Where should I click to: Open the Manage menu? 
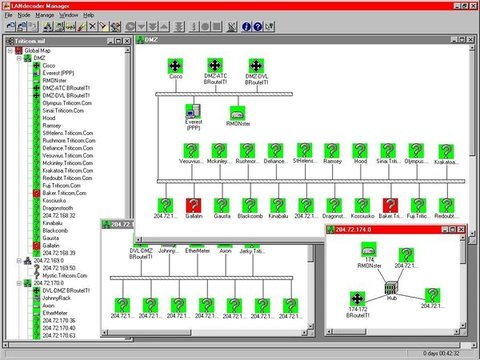(45, 15)
